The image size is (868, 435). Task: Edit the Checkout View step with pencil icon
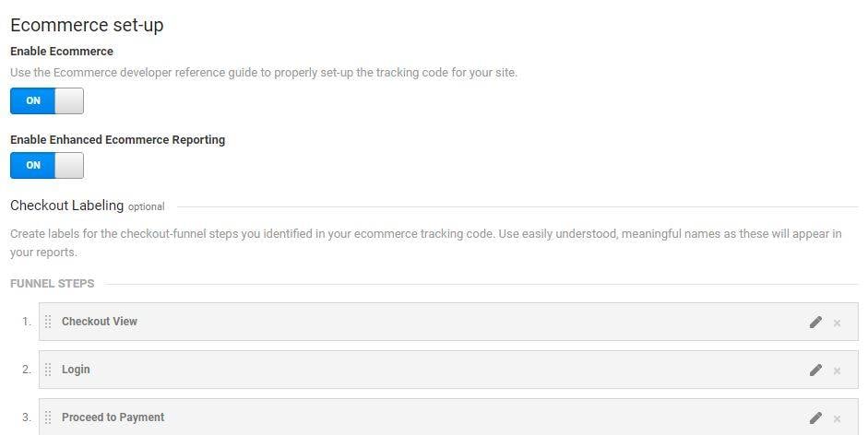[x=815, y=322]
